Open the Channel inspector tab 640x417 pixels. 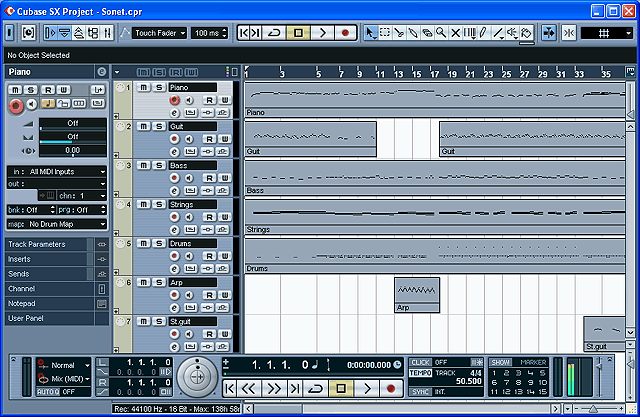tap(57, 289)
